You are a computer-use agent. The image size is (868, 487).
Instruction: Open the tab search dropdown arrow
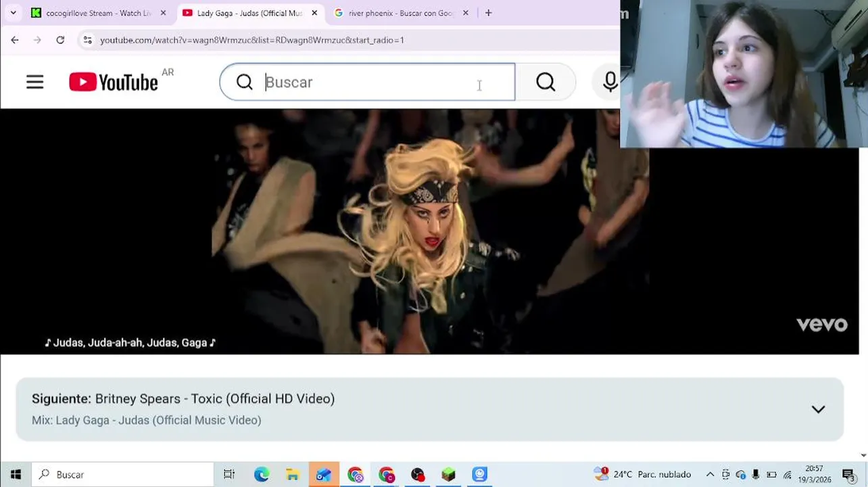[x=13, y=13]
